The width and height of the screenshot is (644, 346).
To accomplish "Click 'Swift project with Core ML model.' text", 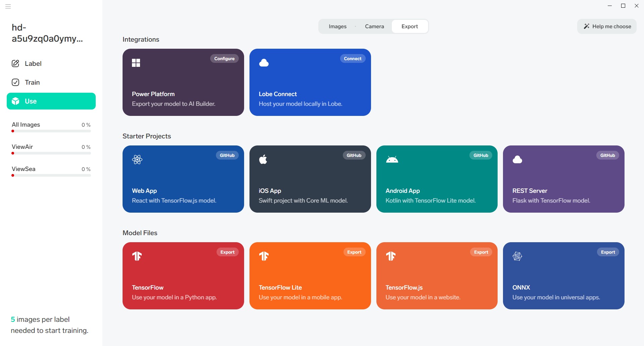I will coord(303,201).
